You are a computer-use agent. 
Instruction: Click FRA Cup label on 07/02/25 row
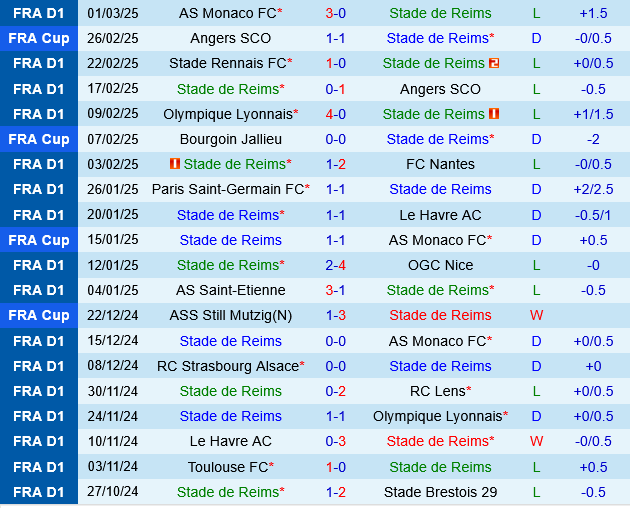tap(39, 139)
